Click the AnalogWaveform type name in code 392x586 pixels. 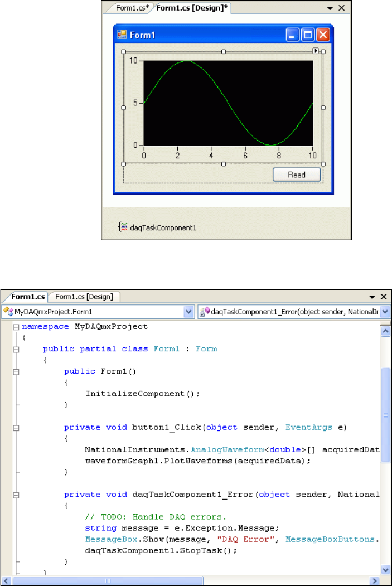pyautogui.click(x=227, y=449)
